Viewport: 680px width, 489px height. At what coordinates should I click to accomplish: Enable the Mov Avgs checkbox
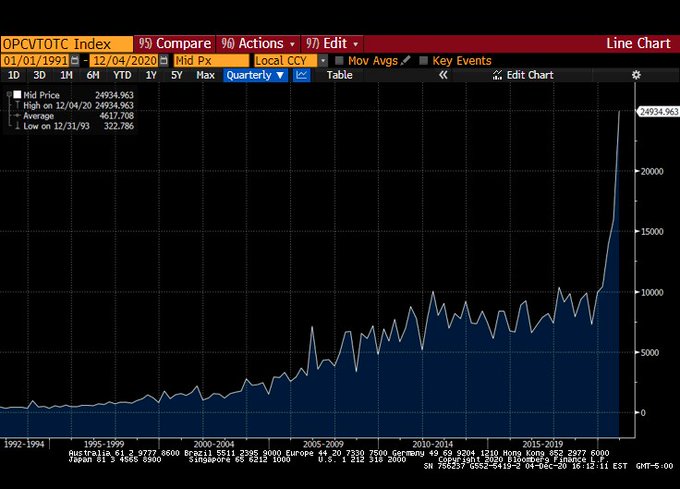pyautogui.click(x=339, y=60)
